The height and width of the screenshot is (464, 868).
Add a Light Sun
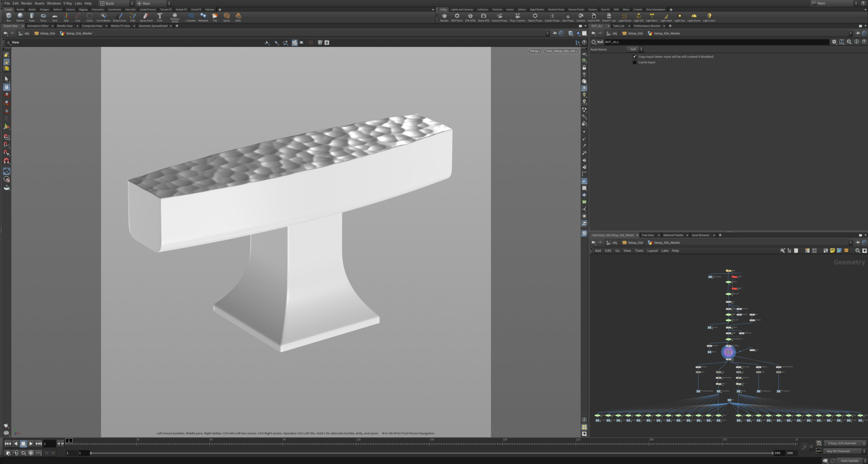[x=679, y=17]
